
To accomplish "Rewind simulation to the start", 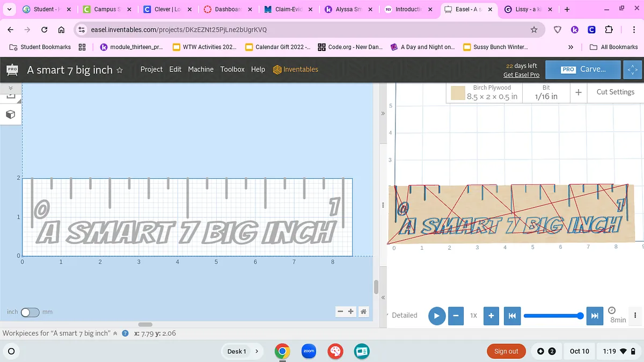I will 512,316.
